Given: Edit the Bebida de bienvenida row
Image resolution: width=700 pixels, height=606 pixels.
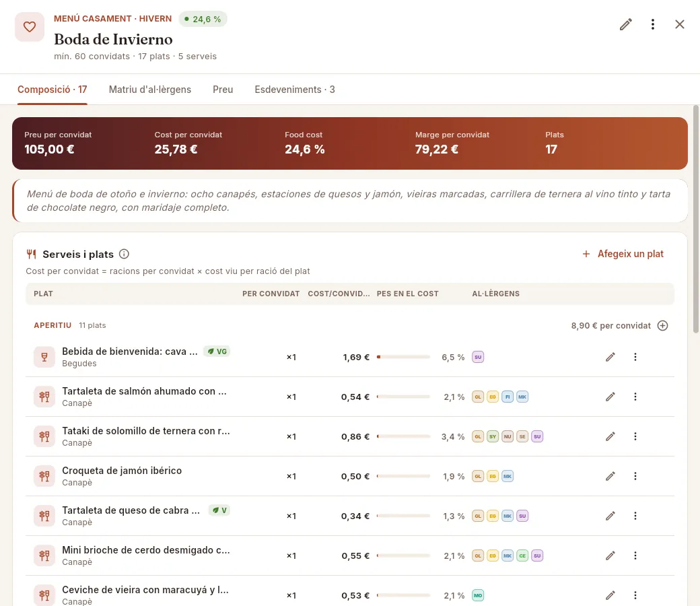Looking at the screenshot, I should click(610, 357).
